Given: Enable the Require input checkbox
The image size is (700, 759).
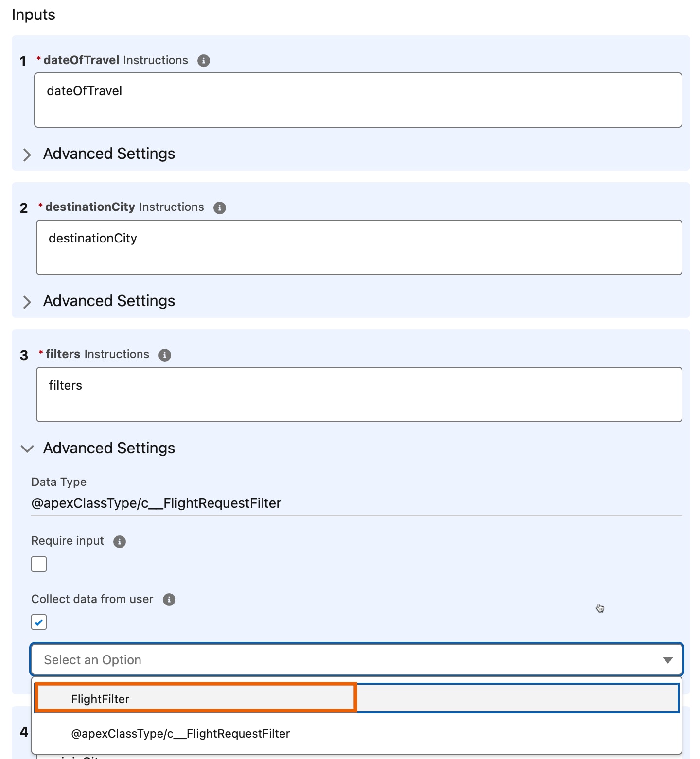Looking at the screenshot, I should tap(39, 564).
